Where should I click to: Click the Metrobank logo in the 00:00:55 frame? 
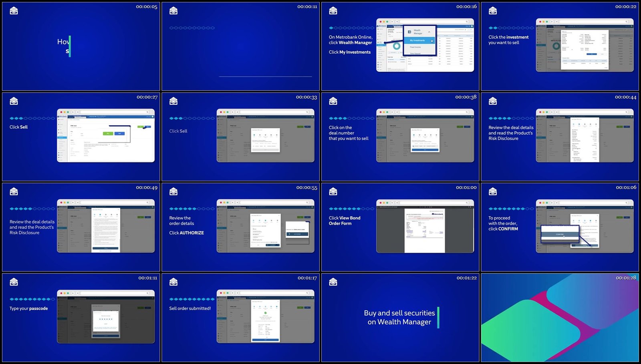click(x=173, y=192)
